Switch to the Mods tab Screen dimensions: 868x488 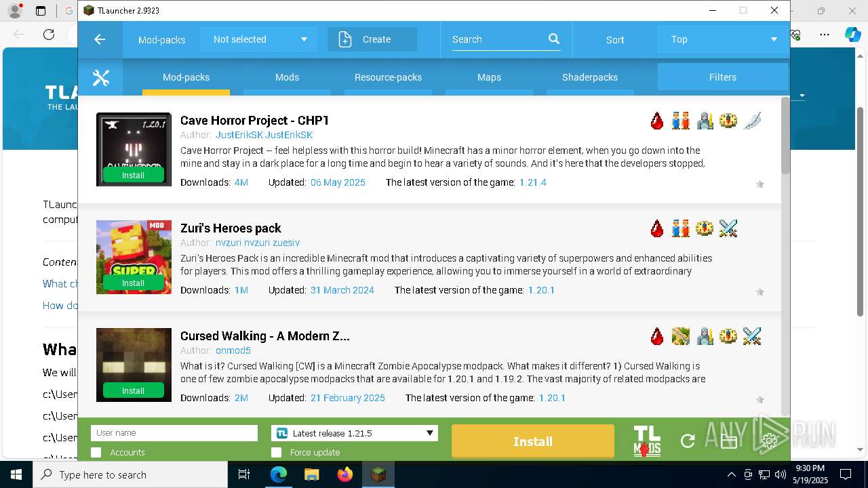(x=287, y=77)
